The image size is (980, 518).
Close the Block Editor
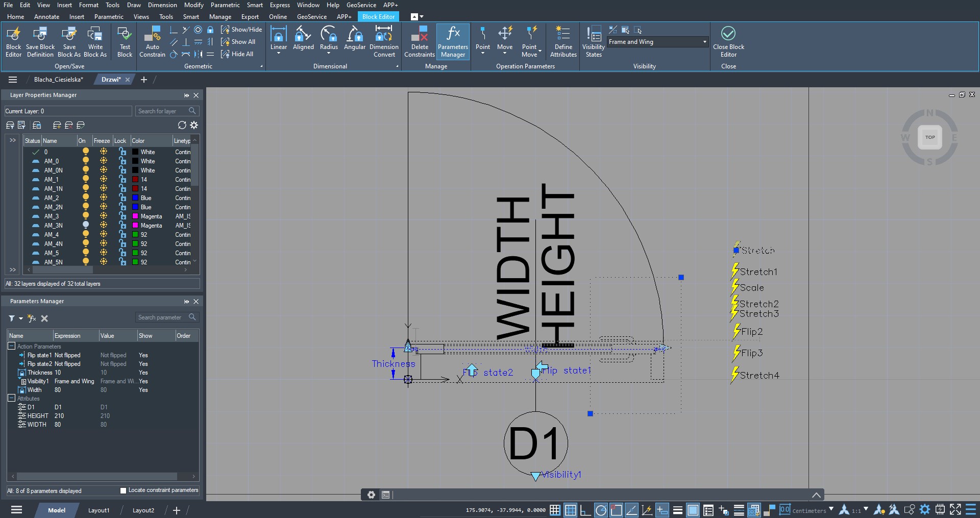click(x=728, y=42)
